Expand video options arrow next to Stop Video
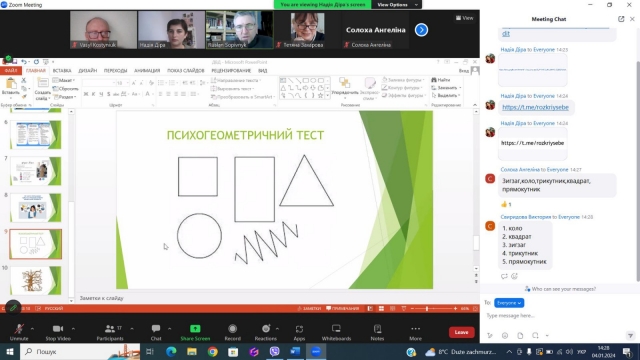 point(73,329)
